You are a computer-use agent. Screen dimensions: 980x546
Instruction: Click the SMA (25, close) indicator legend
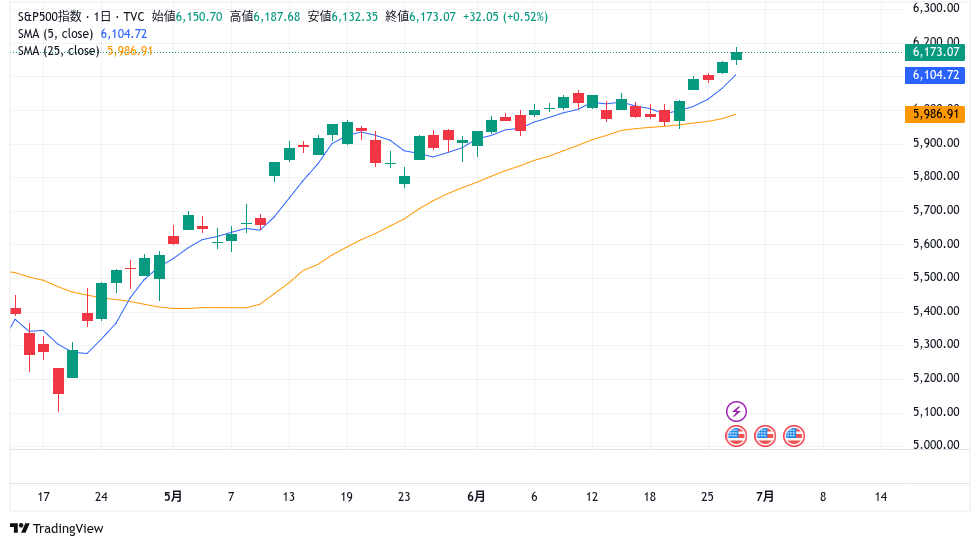point(58,51)
